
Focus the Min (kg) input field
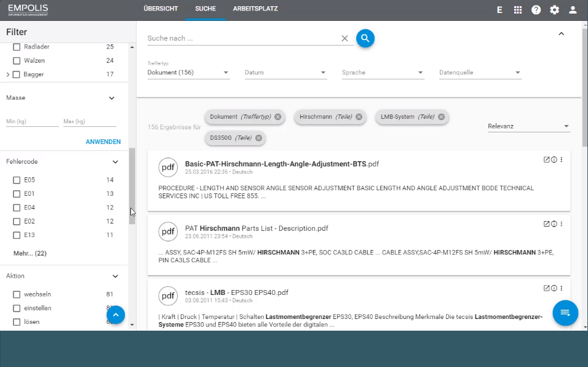[32, 121]
